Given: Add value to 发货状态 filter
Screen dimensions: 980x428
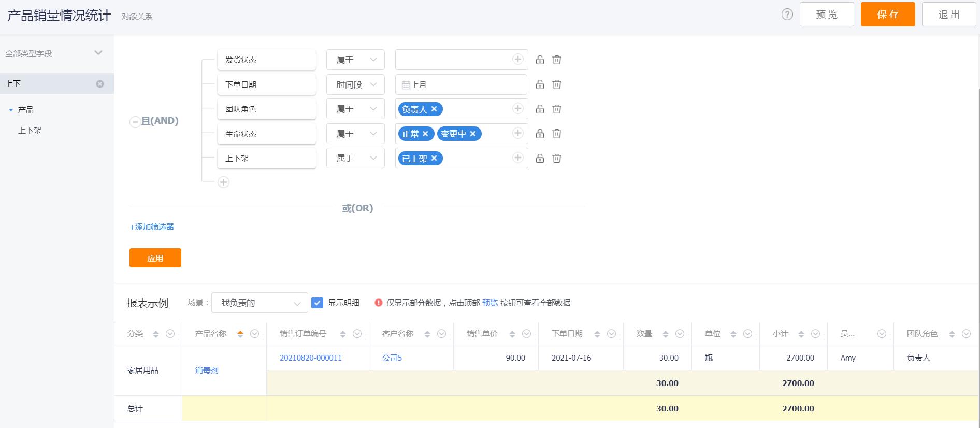Looking at the screenshot, I should [x=517, y=59].
